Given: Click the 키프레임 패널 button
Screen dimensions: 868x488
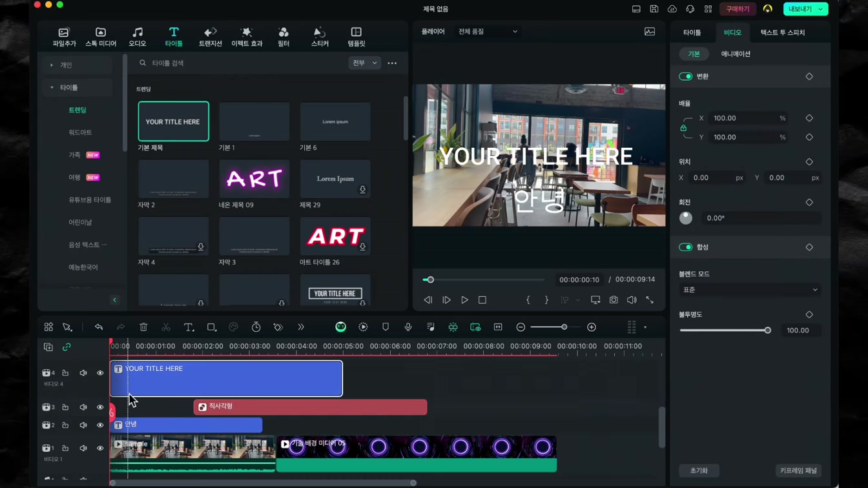Looking at the screenshot, I should tap(798, 471).
